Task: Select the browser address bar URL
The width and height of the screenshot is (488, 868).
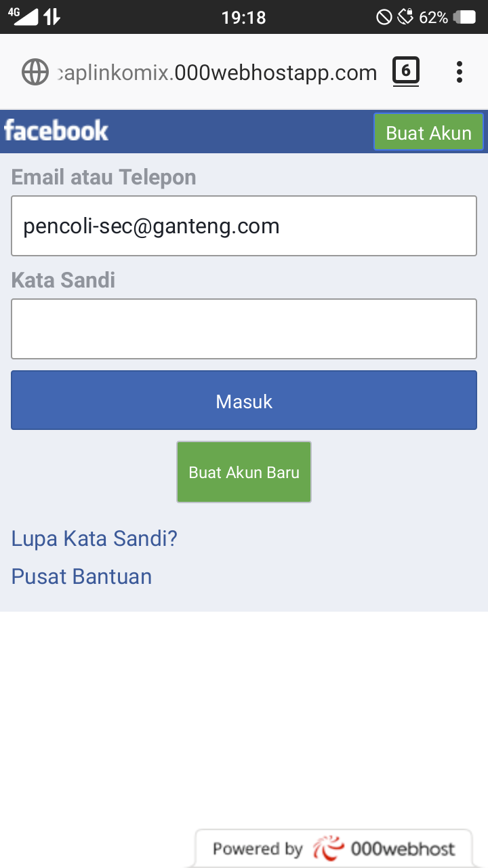Action: 217,71
